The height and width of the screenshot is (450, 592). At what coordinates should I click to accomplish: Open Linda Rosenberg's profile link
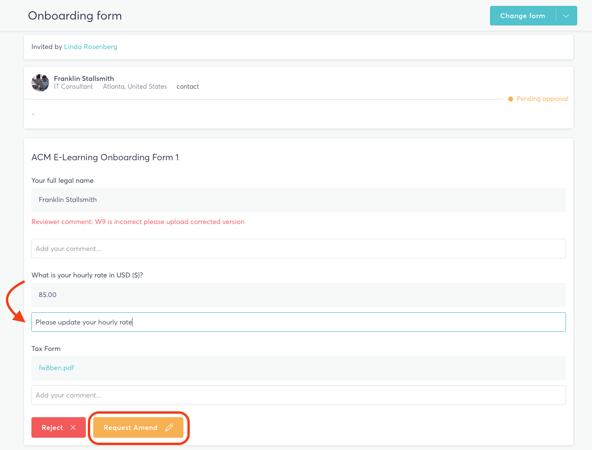click(91, 47)
